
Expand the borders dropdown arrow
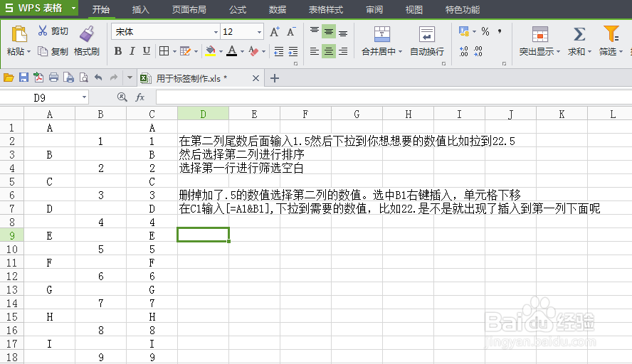(x=174, y=51)
